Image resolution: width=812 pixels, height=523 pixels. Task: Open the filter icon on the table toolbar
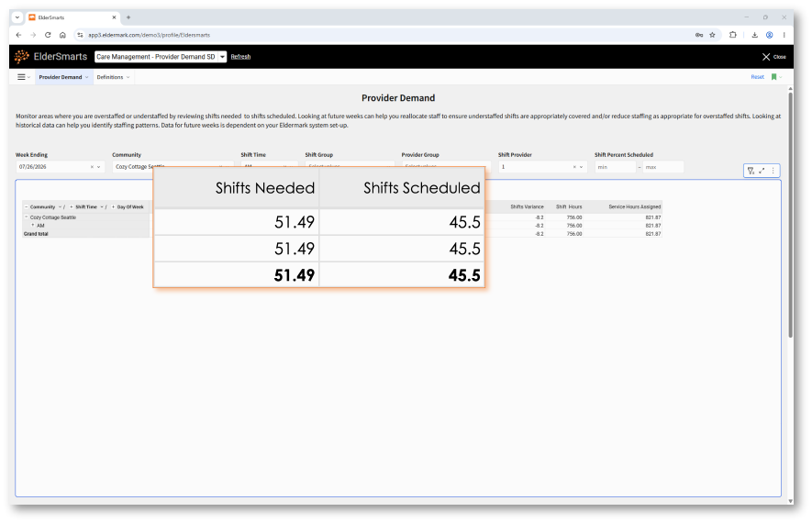751,171
